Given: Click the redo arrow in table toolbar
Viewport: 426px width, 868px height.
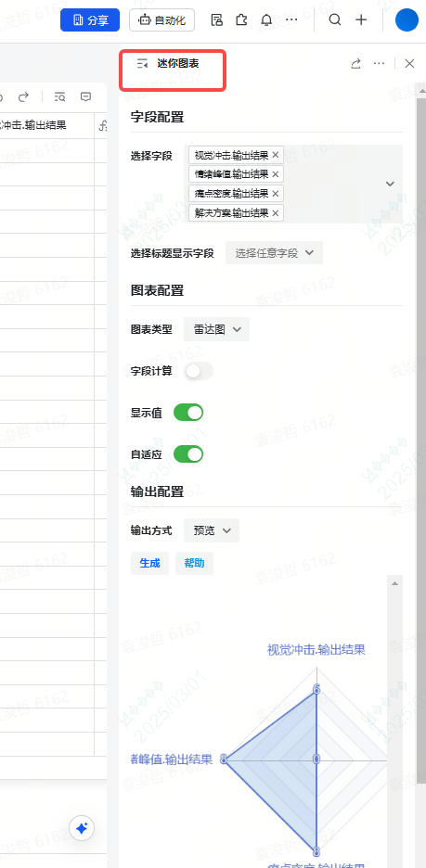Looking at the screenshot, I should (23, 97).
